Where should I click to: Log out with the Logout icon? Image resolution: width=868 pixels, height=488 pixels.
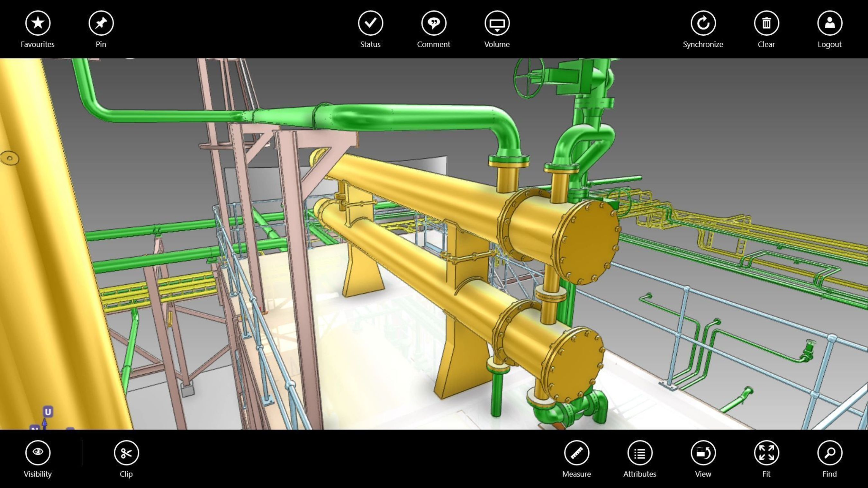click(x=830, y=23)
